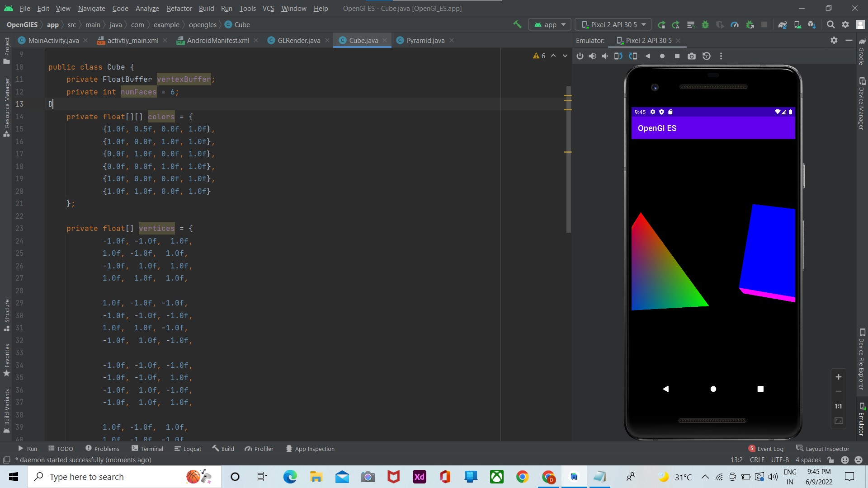Open the app run configuration dropdown

pos(549,24)
